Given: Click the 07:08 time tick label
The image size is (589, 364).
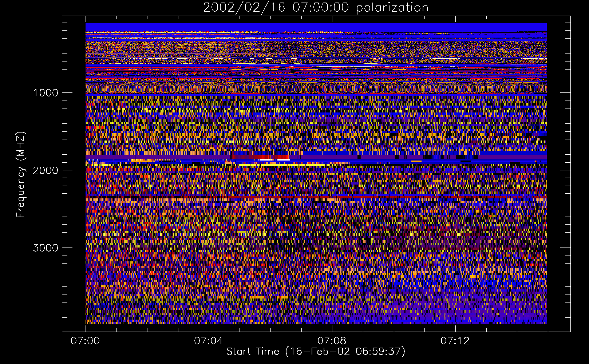Looking at the screenshot, I should pos(332,341).
